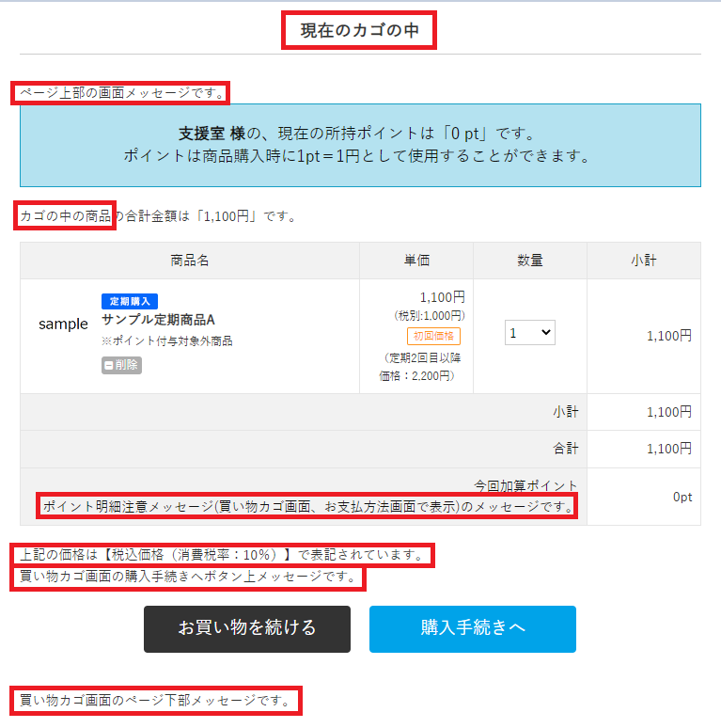Click the 現在のカゴの中 heading
Image resolution: width=721 pixels, height=728 pixels.
[360, 31]
